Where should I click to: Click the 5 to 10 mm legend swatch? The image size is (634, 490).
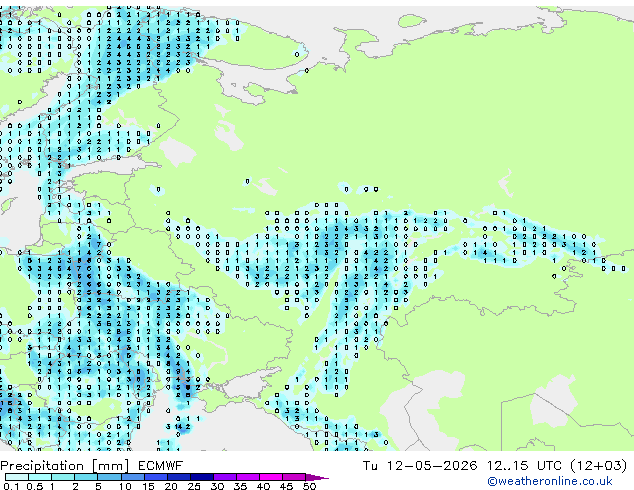[109, 477]
